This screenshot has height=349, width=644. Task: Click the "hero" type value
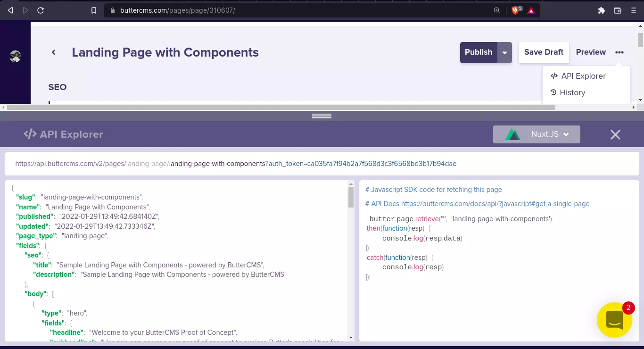coord(77,313)
